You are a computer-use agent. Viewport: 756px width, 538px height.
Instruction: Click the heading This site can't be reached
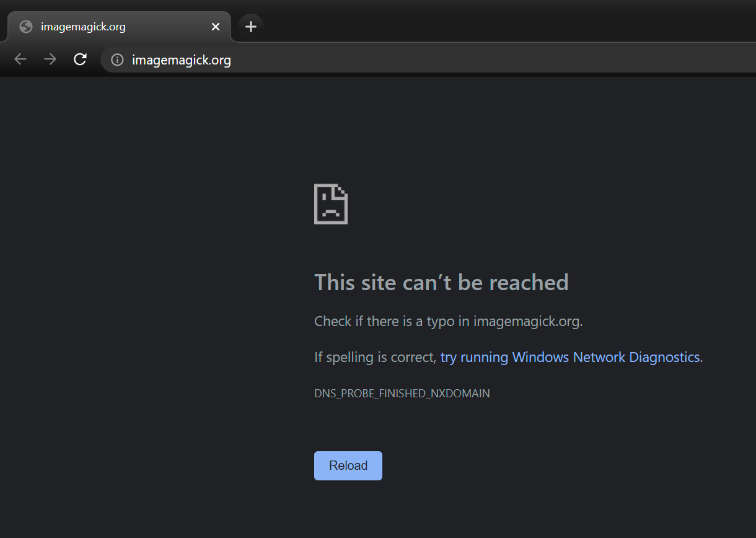click(x=441, y=282)
